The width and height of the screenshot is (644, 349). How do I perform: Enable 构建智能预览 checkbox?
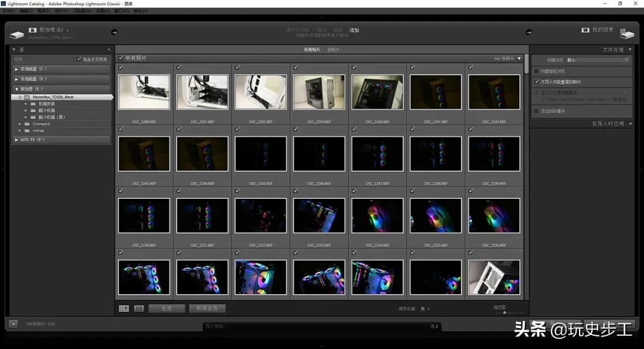coord(537,71)
